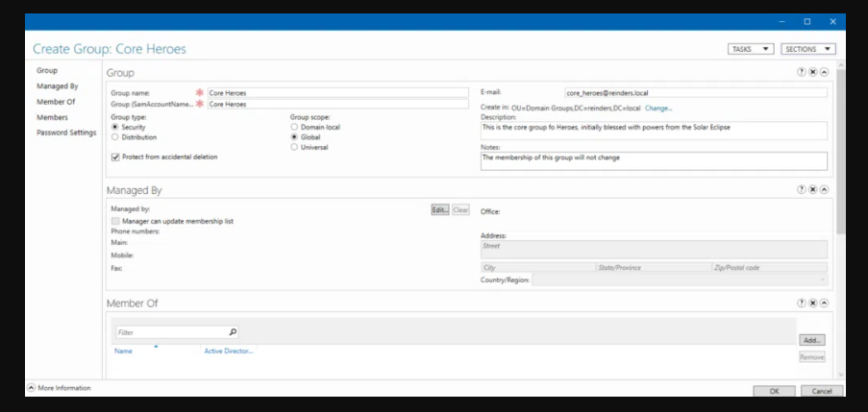
Task: Click the help icon in the Group section
Action: 801,72
